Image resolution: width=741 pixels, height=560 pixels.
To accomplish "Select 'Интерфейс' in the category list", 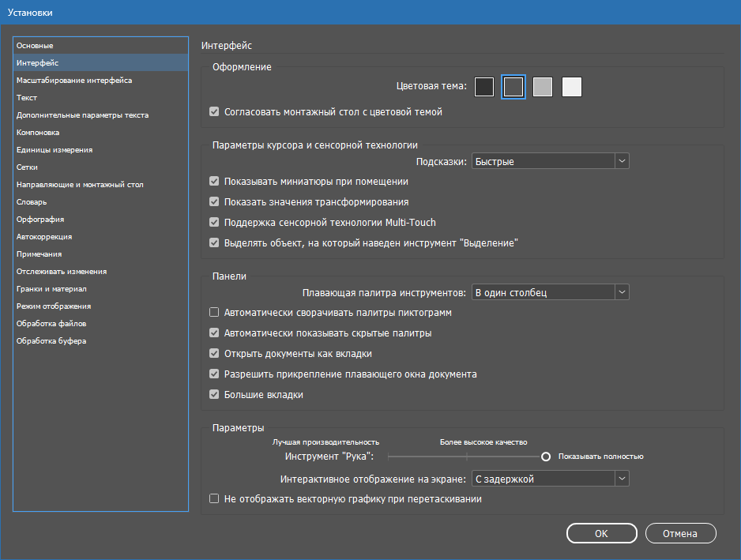I will pyautogui.click(x=100, y=63).
